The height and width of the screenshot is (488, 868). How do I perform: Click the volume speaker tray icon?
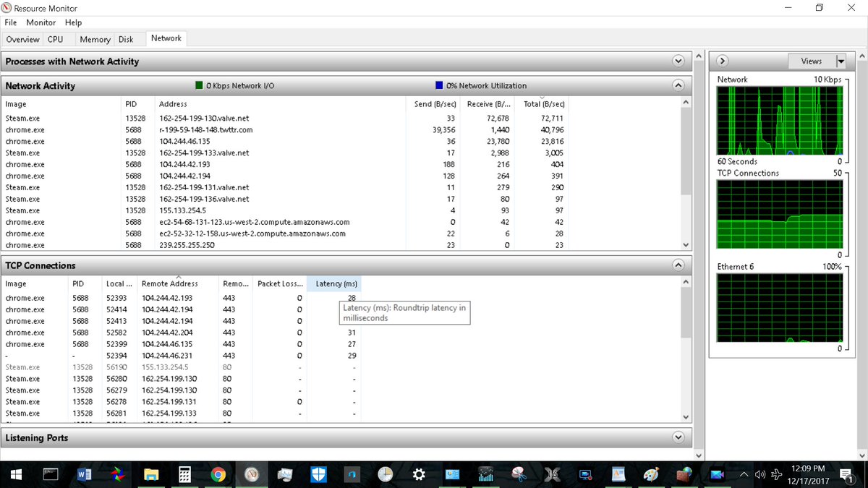pyautogui.click(x=760, y=475)
